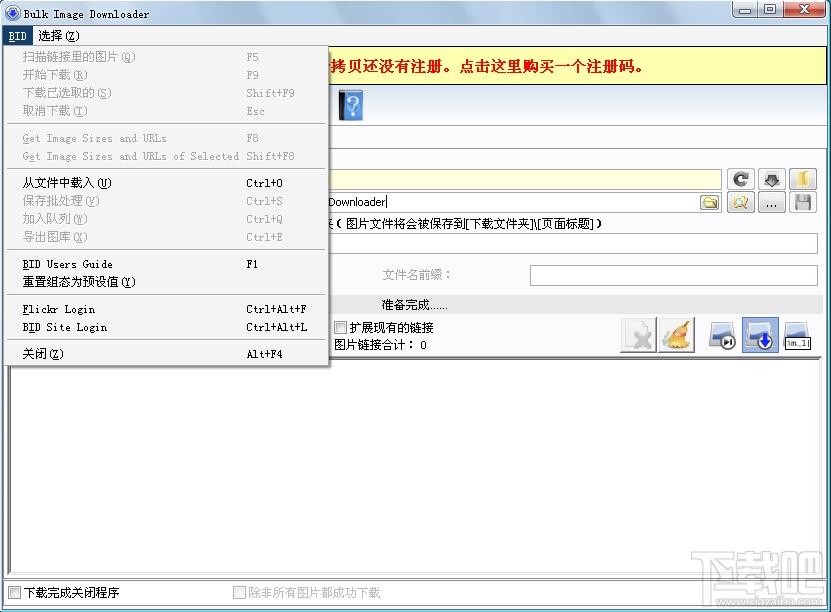Open the BID menu

17,36
